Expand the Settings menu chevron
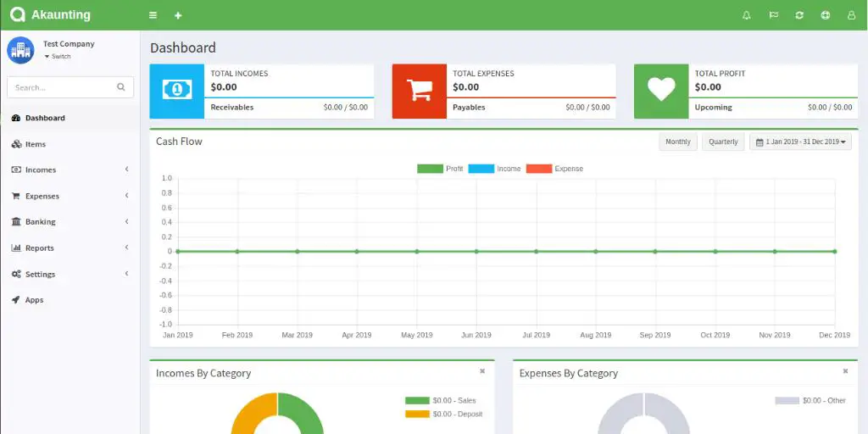This screenshot has height=434, width=868. click(x=127, y=274)
